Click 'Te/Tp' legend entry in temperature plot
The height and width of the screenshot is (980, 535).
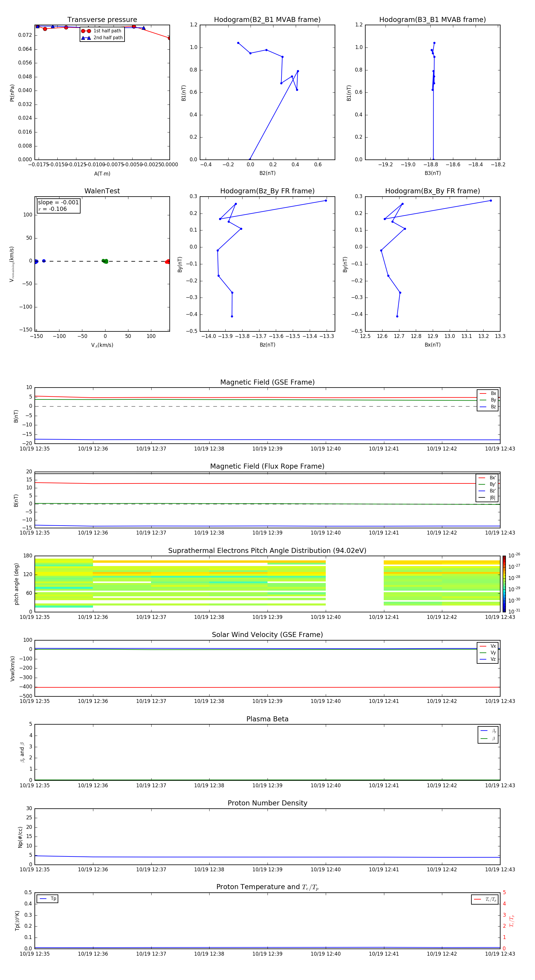[485, 899]
